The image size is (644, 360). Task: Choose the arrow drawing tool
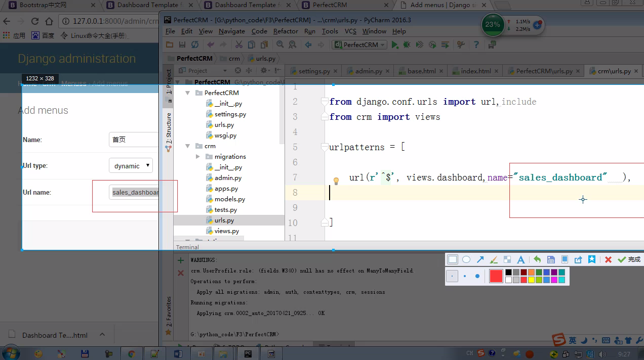coord(480,259)
